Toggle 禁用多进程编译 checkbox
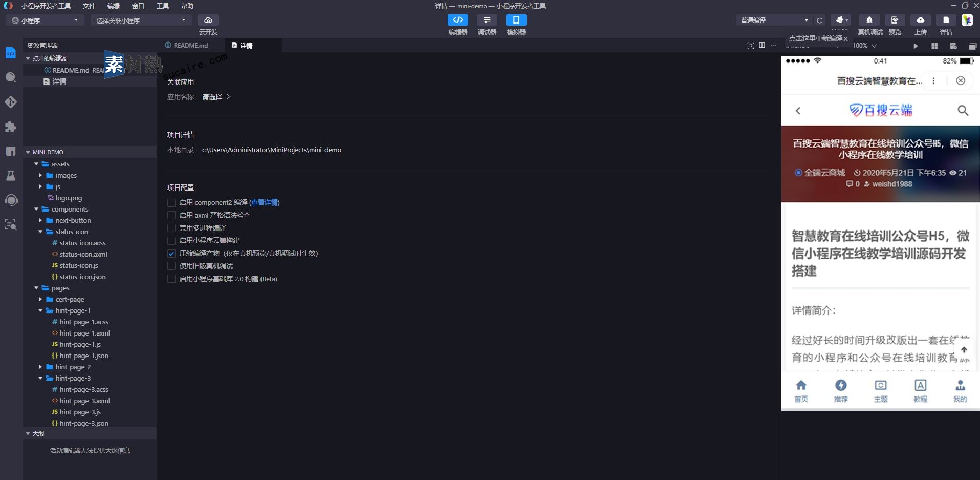980x480 pixels. (x=171, y=228)
